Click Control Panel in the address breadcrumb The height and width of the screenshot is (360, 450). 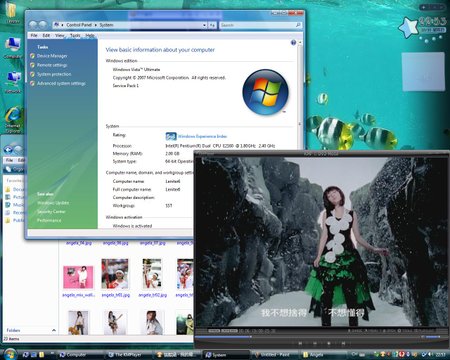coord(79,25)
